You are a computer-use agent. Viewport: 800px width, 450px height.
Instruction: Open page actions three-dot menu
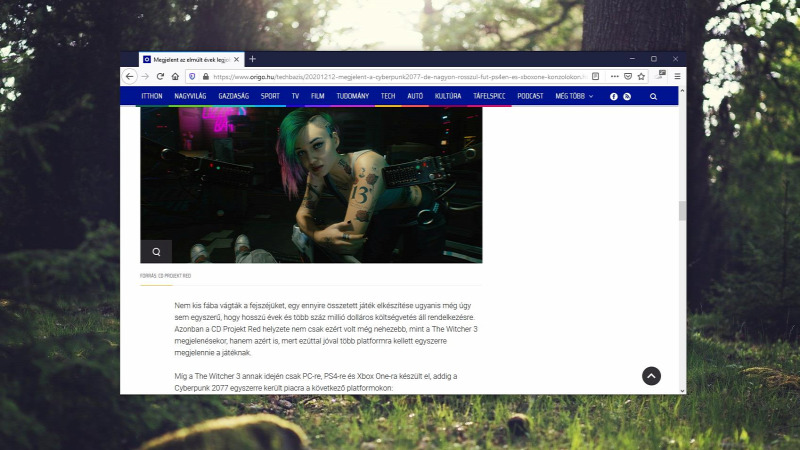click(x=615, y=77)
